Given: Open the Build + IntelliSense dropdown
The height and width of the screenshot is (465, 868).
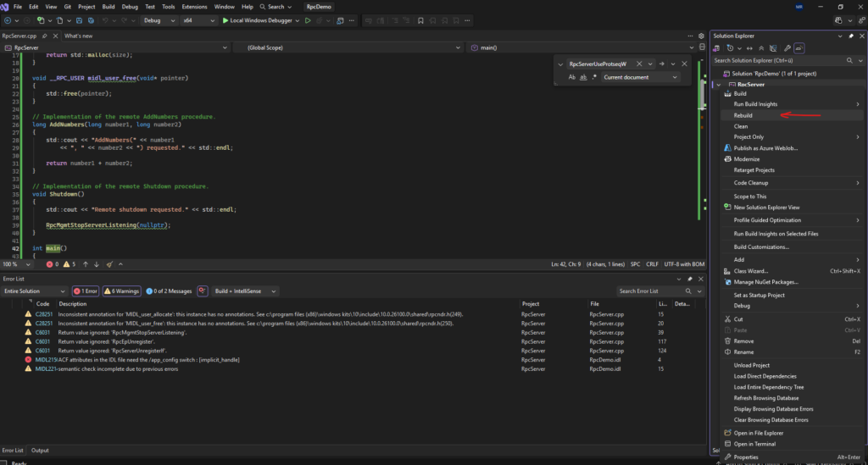Looking at the screenshot, I should click(245, 291).
